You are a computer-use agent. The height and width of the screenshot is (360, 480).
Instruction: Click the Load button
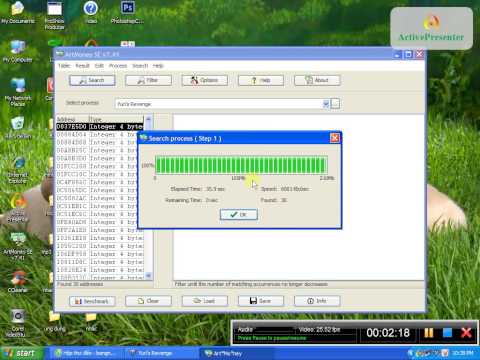[205, 301]
